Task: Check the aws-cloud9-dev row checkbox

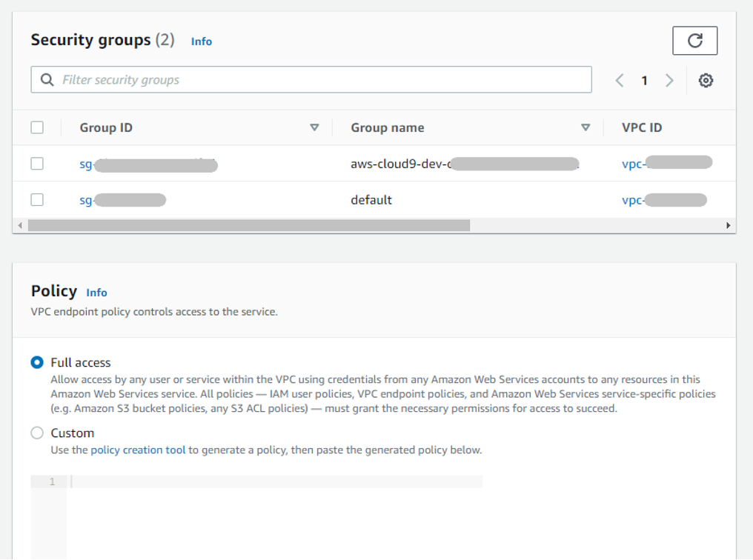Action: pyautogui.click(x=37, y=163)
